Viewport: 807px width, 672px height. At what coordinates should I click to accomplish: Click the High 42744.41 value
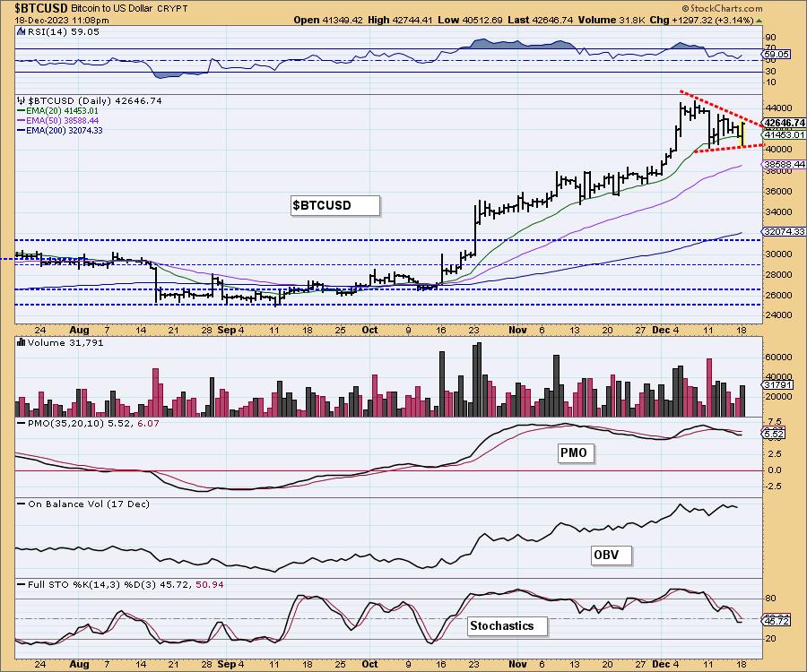coord(401,20)
